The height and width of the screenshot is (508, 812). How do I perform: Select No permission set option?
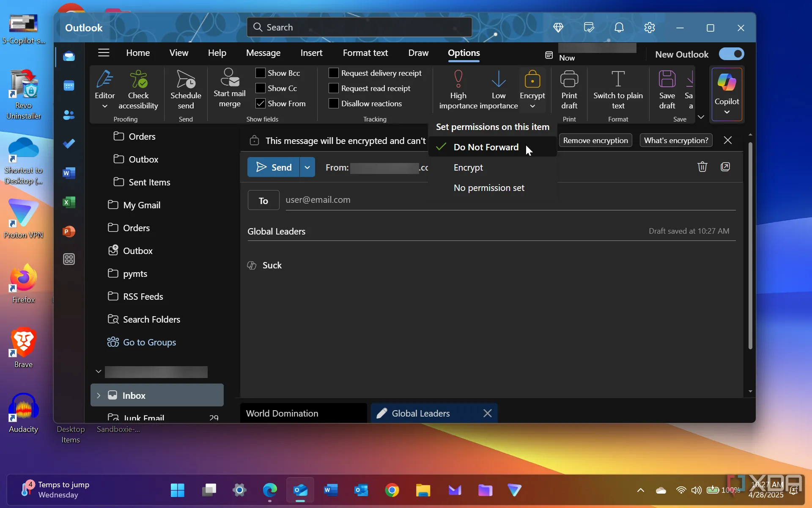coord(493,188)
